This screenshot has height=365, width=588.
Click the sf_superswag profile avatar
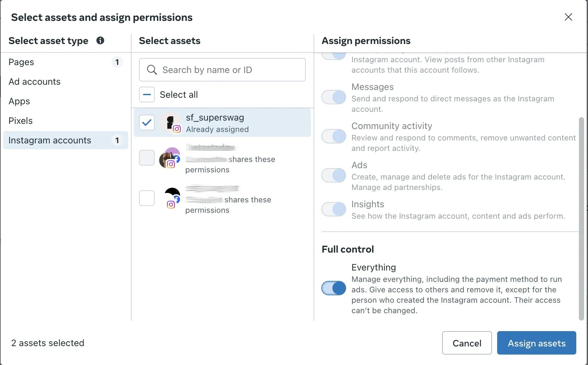pos(171,123)
